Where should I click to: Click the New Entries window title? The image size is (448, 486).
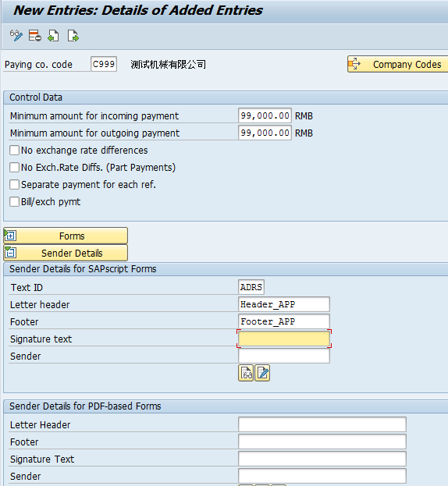(138, 10)
